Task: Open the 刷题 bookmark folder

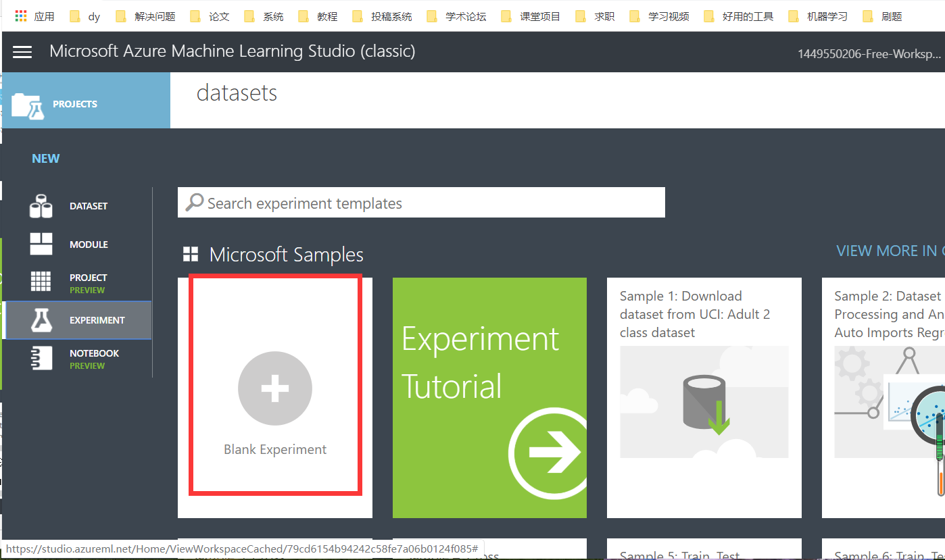Action: (x=882, y=16)
